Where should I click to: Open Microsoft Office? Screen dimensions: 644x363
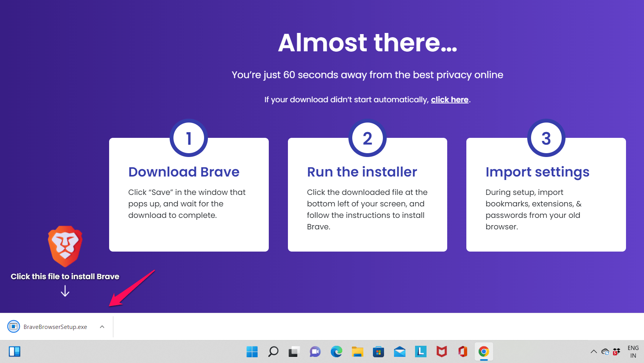(462, 352)
